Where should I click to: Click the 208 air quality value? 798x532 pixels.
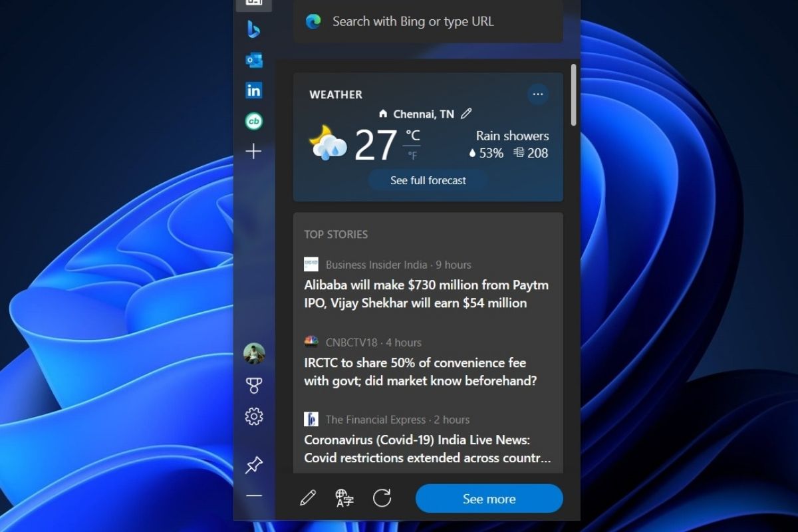click(537, 153)
